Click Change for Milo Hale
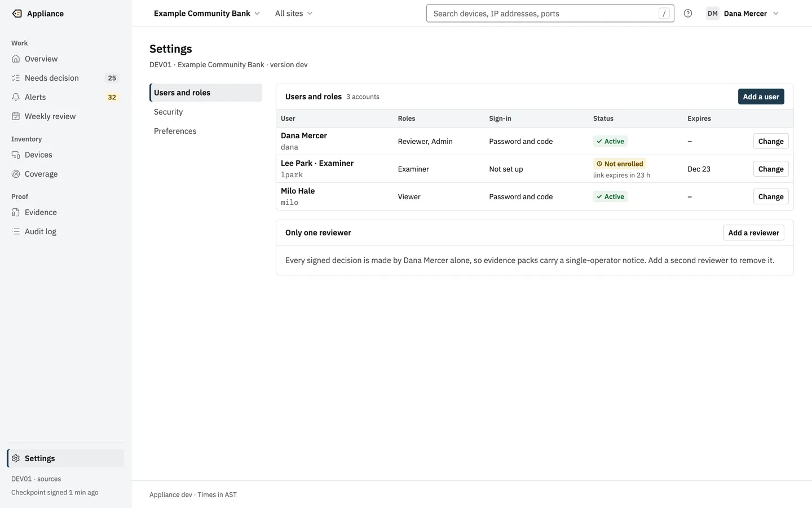 [x=771, y=196]
